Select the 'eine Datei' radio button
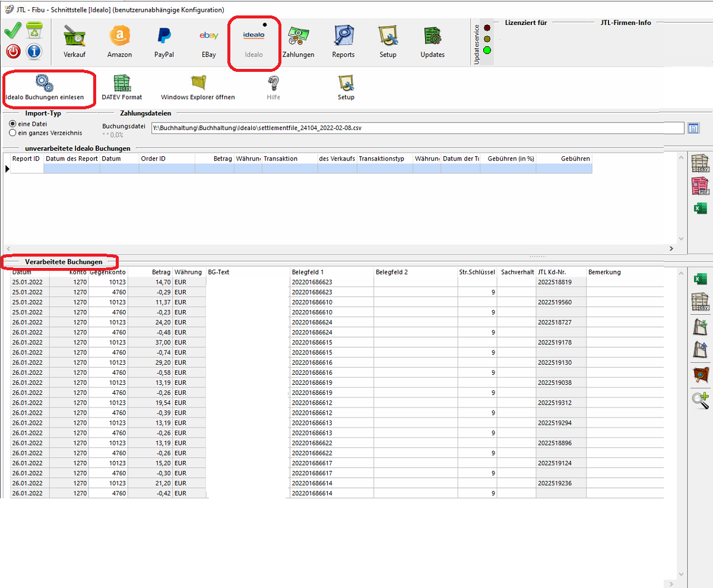713x588 pixels. point(12,124)
